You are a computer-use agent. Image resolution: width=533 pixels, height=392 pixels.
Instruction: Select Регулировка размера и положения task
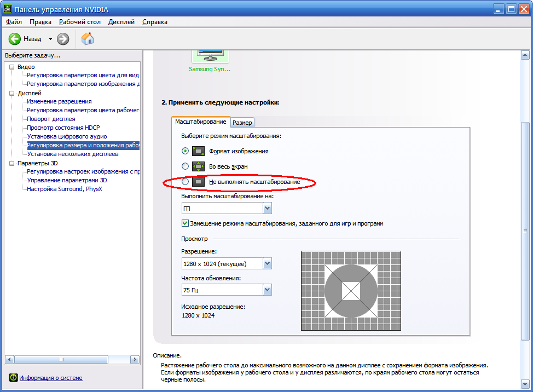point(83,145)
